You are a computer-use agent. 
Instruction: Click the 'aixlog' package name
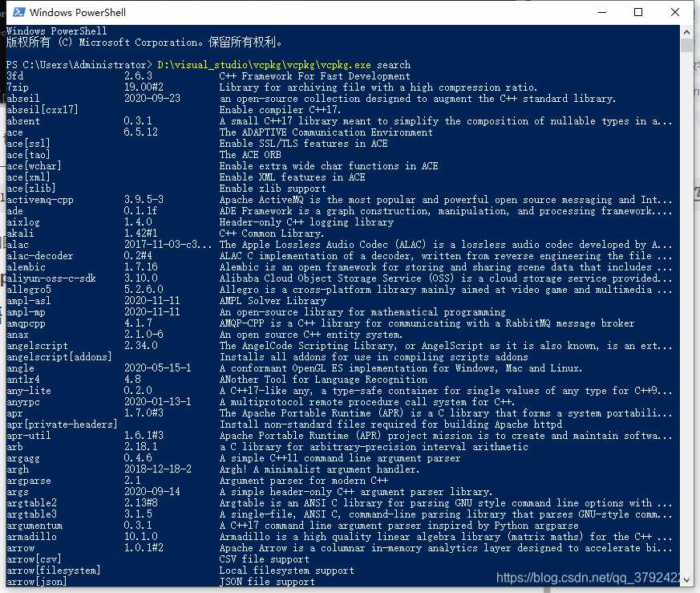pyautogui.click(x=23, y=222)
